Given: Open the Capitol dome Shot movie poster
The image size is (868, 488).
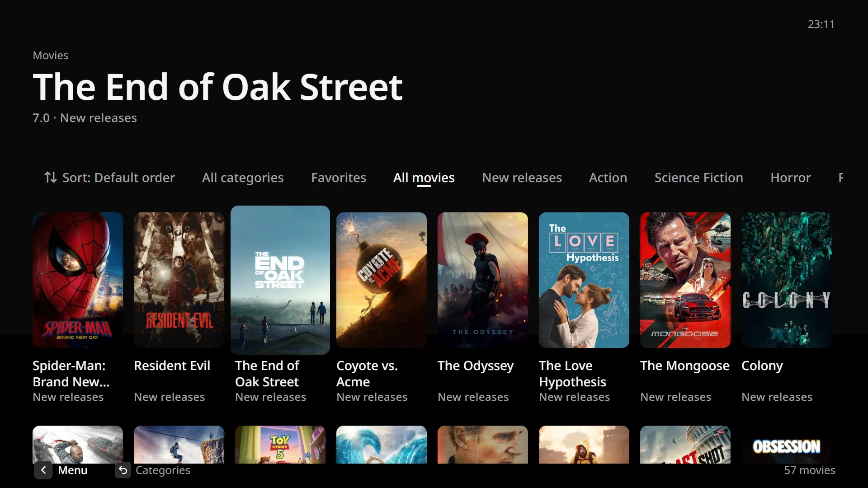Looking at the screenshot, I should (685, 445).
